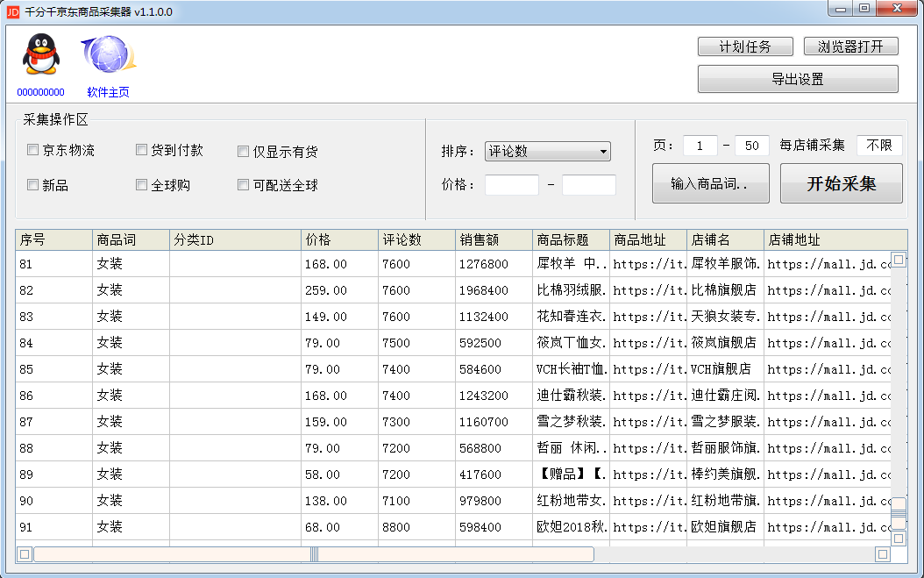Check the 可配送全球 option
Viewport: 924px width, 578px height.
click(x=243, y=185)
